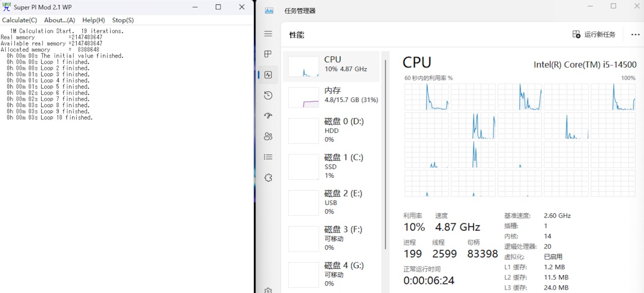Screen dimensions: 644x293
Task: Select 磁盘 2 (E:) USB entry
Action: pyautogui.click(x=331, y=203)
